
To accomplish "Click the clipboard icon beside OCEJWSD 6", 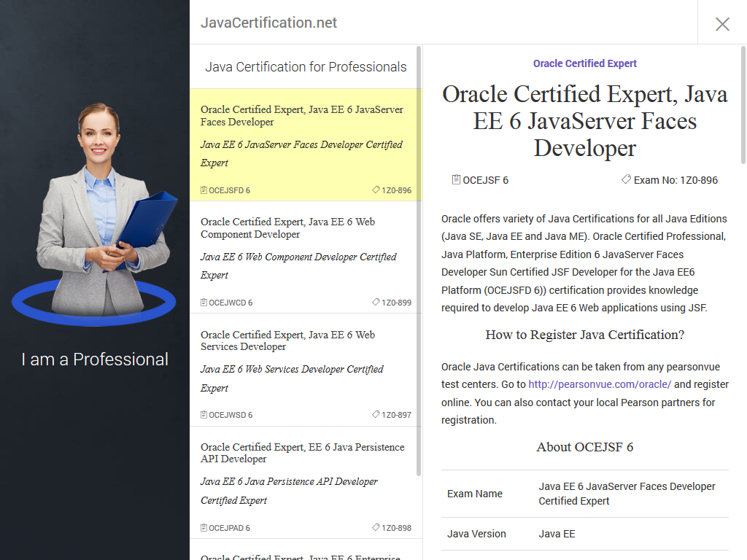I will (x=202, y=415).
